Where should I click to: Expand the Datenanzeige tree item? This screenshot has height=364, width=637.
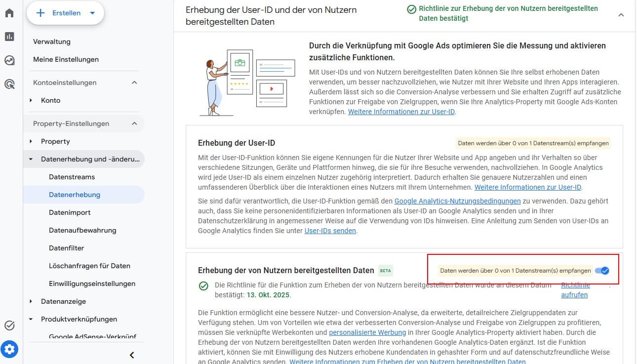[x=31, y=301]
